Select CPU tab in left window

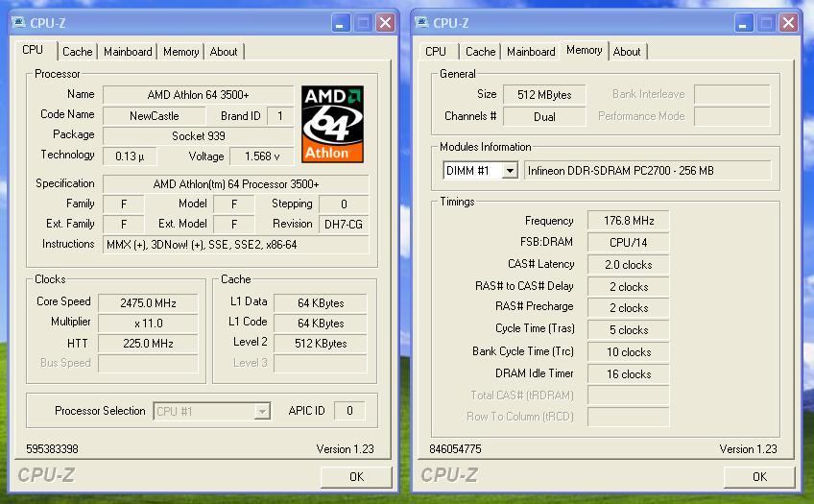(x=34, y=50)
